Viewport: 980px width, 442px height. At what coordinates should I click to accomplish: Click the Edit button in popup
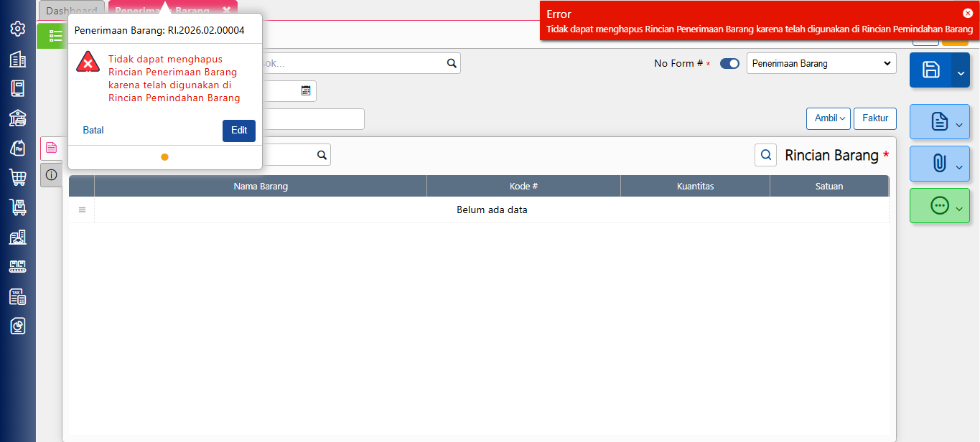click(x=238, y=131)
